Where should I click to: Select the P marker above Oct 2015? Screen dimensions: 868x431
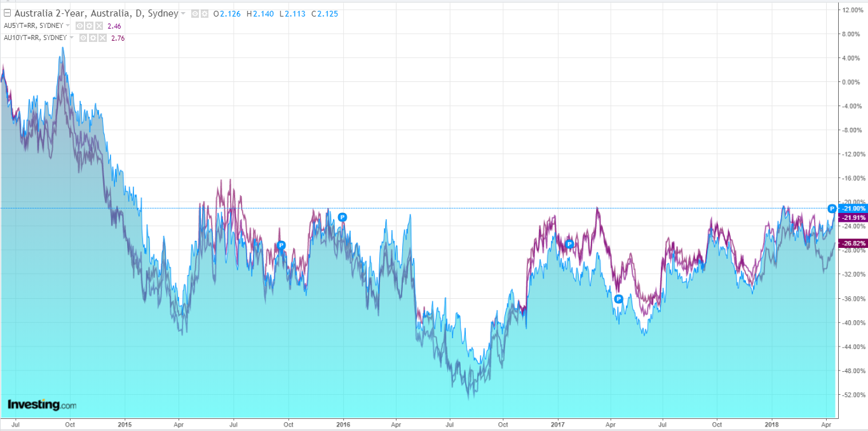[x=281, y=245]
